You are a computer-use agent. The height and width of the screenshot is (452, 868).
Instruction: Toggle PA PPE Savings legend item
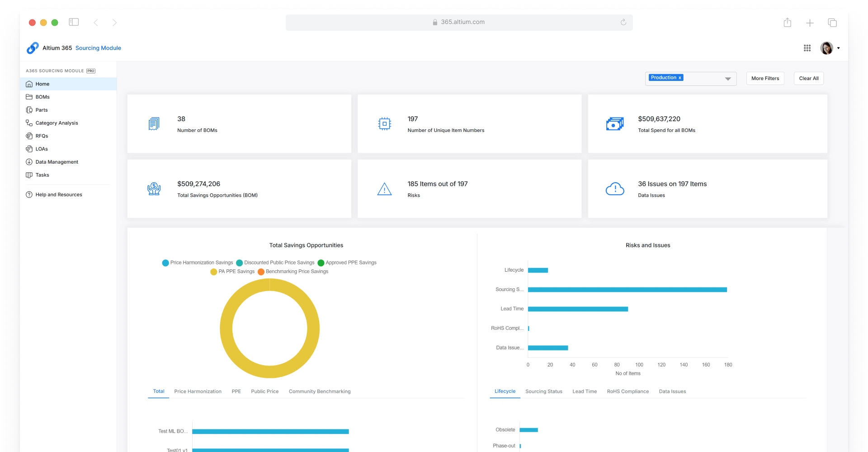coord(232,272)
